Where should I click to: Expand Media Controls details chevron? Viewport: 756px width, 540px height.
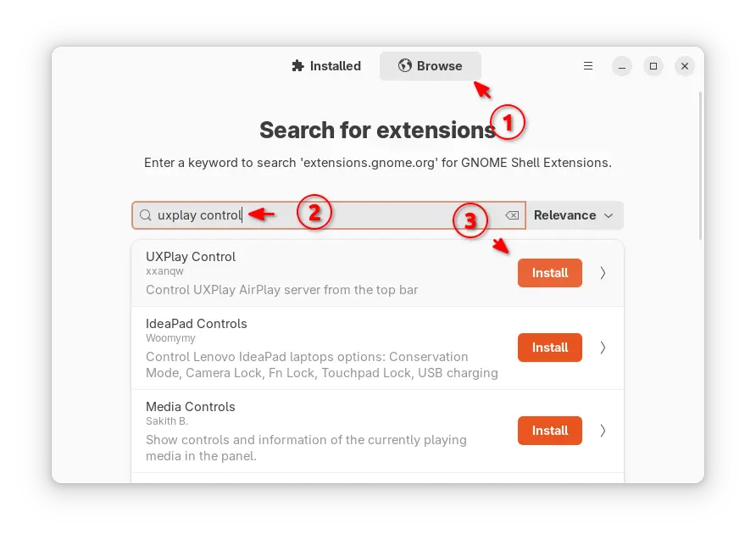click(x=603, y=431)
